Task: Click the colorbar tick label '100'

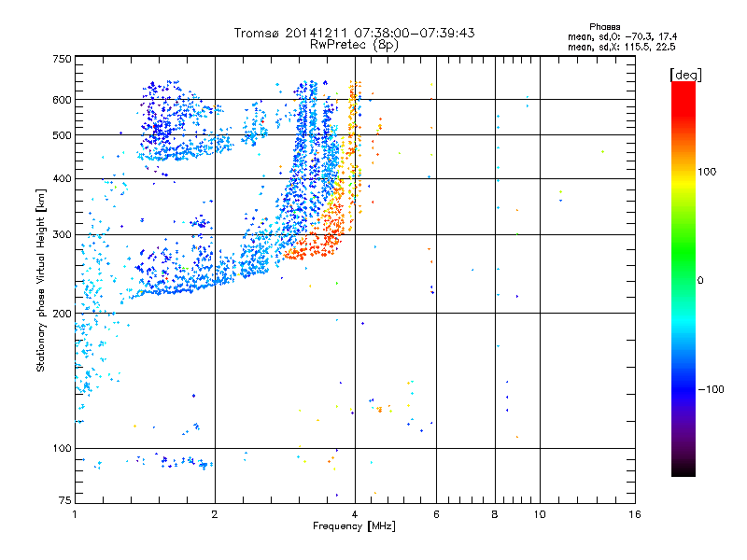Action: (x=707, y=172)
